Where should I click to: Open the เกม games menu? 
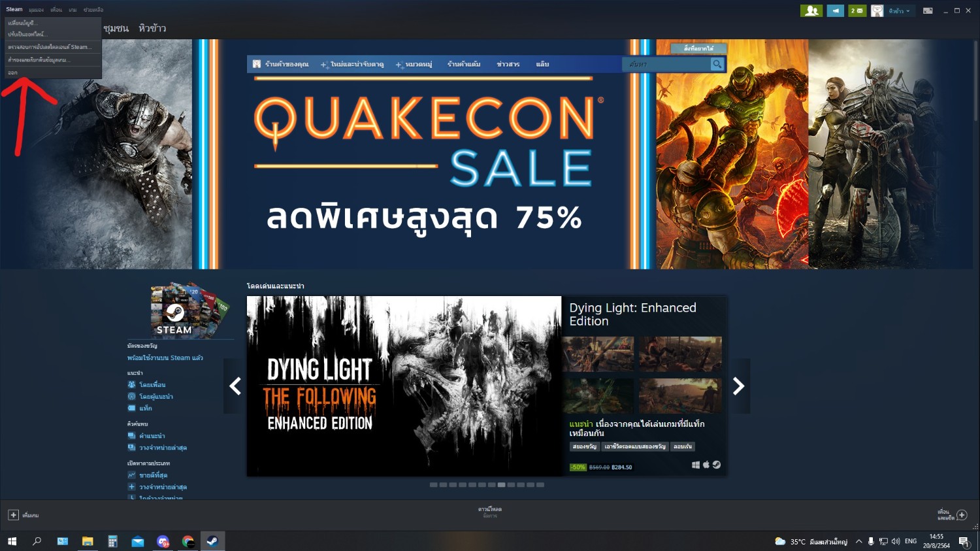click(x=73, y=10)
